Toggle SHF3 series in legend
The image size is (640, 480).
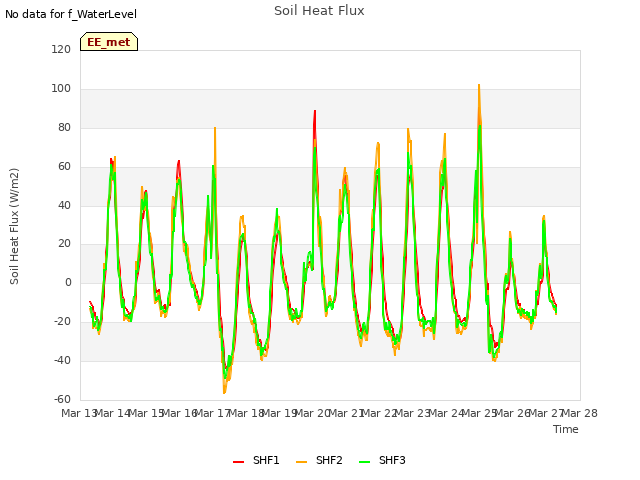pyautogui.click(x=382, y=460)
